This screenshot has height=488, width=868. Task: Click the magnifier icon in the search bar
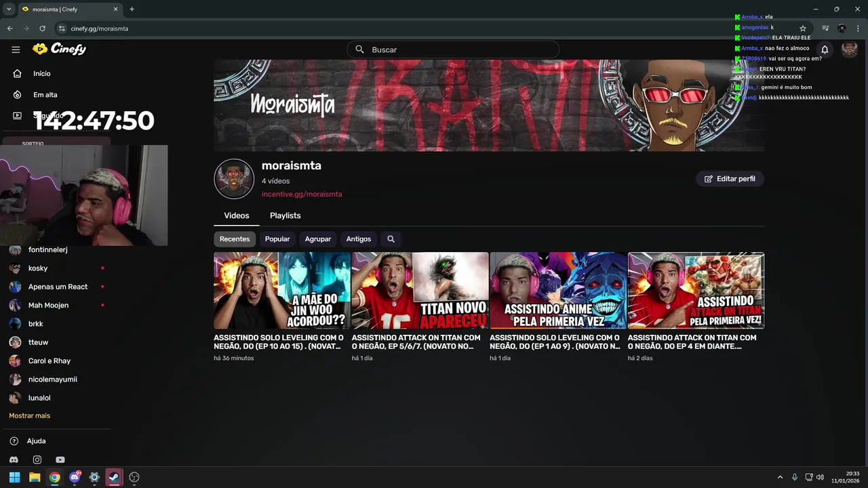pyautogui.click(x=359, y=49)
